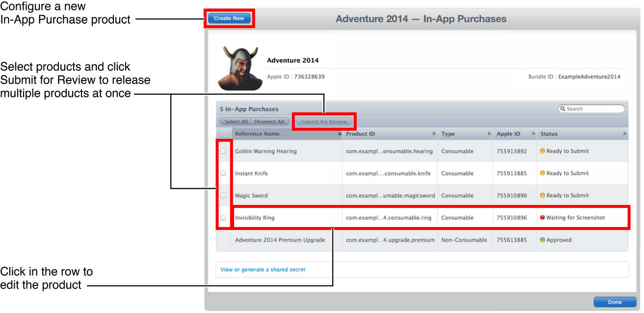Screen dimensions: 644x313
Task: Click the orange status dot for Magic Sword
Action: pos(542,196)
